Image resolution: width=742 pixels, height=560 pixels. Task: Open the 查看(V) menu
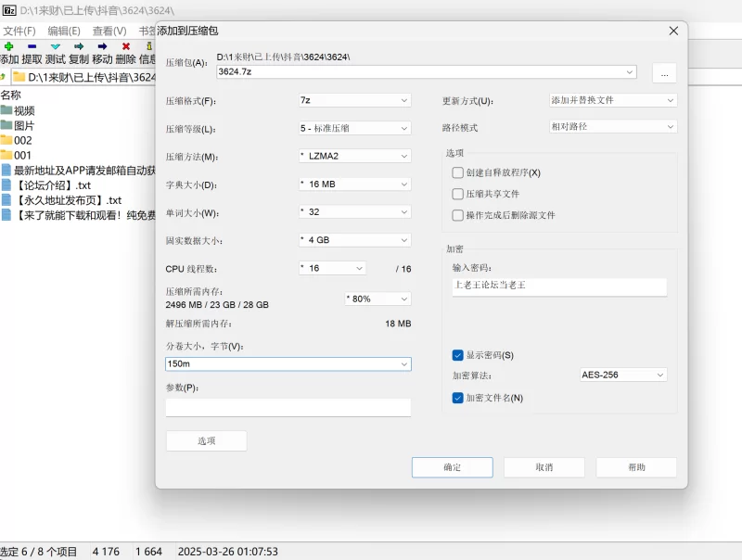[109, 31]
